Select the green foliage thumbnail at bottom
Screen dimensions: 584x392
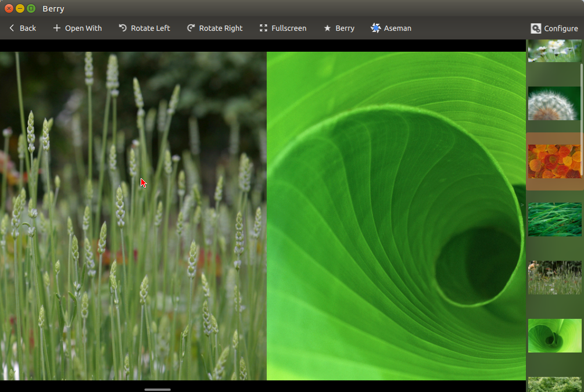click(x=554, y=384)
